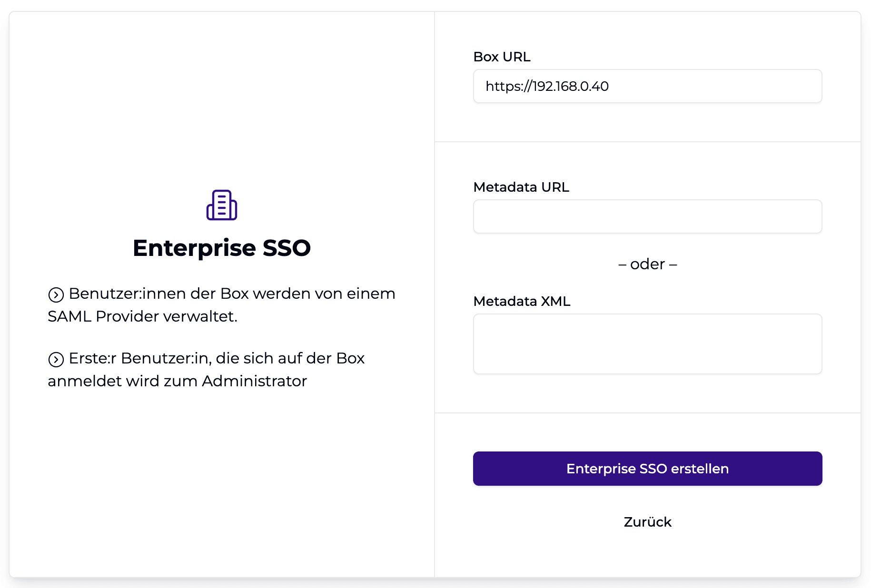Viewport: 871px width, 588px height.
Task: Submit with Enterprise SSO erstellen button
Action: click(x=647, y=469)
